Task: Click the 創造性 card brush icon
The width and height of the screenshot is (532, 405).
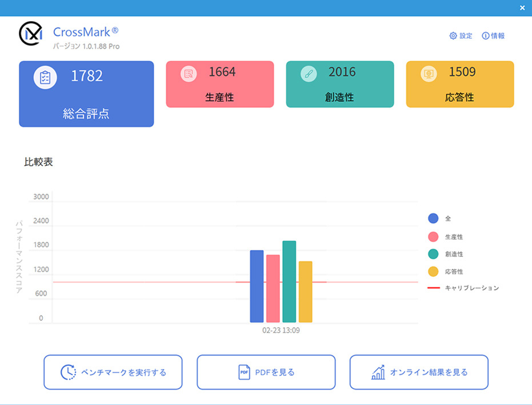Action: click(x=309, y=73)
